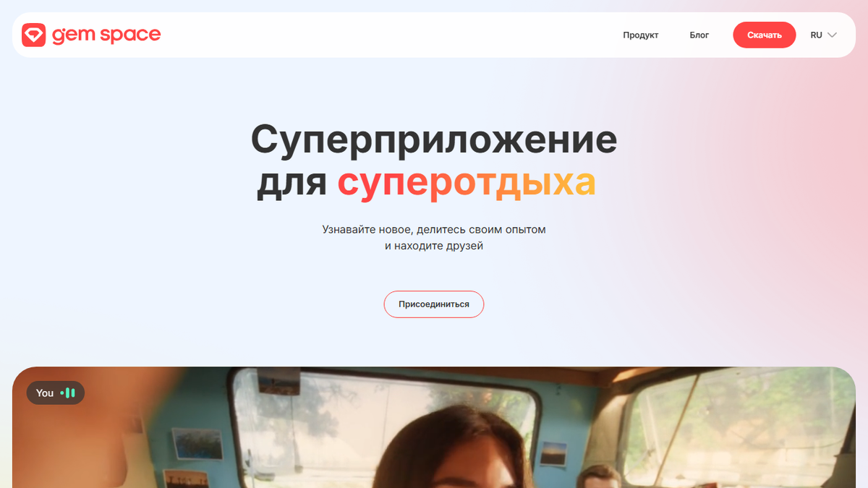Click the Присоединиться outlined button

pyautogui.click(x=434, y=304)
